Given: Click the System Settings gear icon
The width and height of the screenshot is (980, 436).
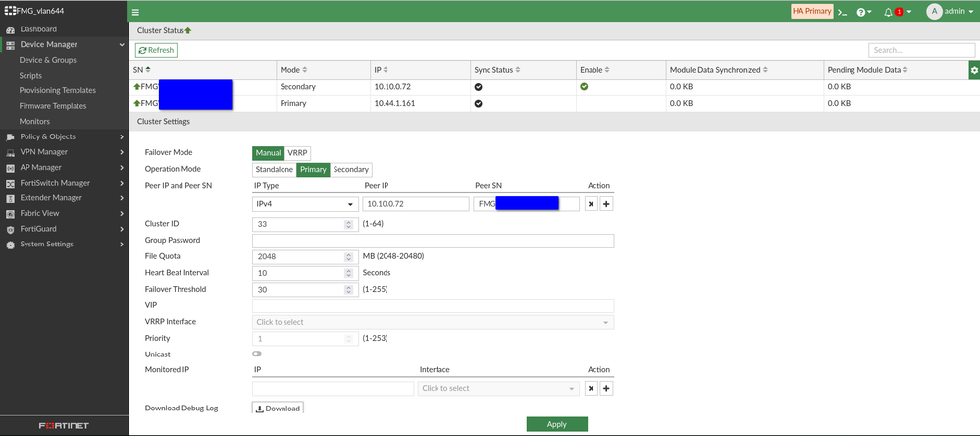Looking at the screenshot, I should pos(10,245).
